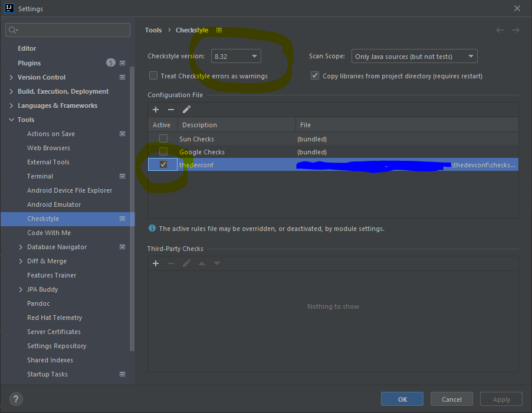Click project icon next to Database Navigator
This screenshot has height=413, width=532.
tap(123, 247)
